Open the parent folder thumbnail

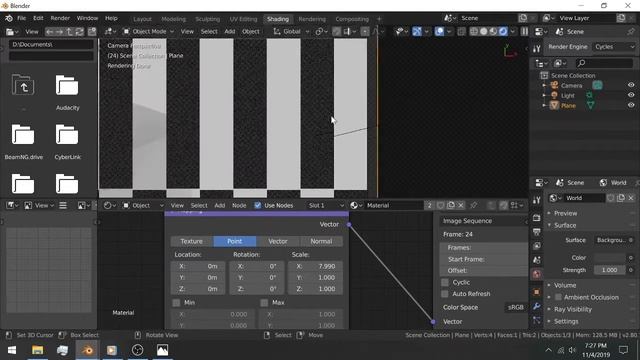point(23,85)
